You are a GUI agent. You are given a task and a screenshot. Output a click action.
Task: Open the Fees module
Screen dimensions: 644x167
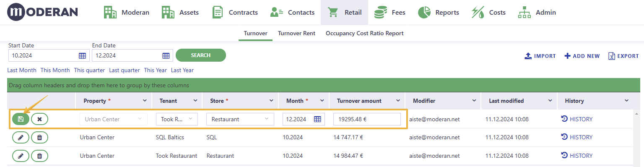(x=390, y=13)
